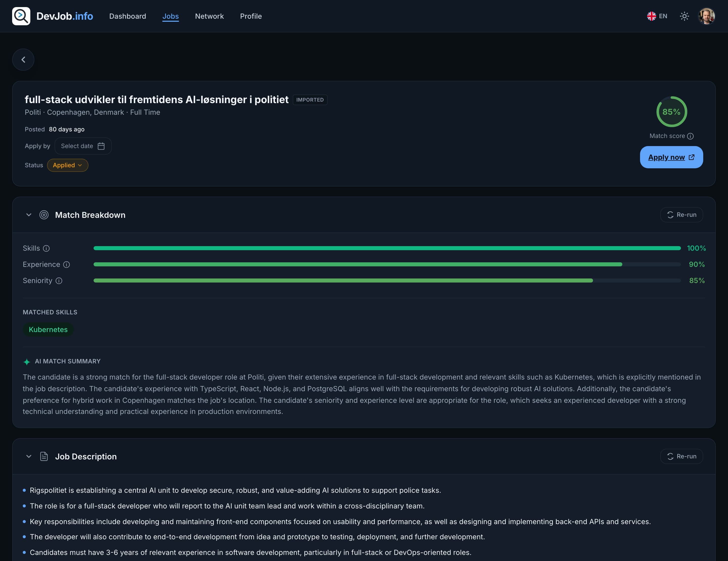Switch to the Dashboard tab
728x561 pixels.
tap(128, 16)
